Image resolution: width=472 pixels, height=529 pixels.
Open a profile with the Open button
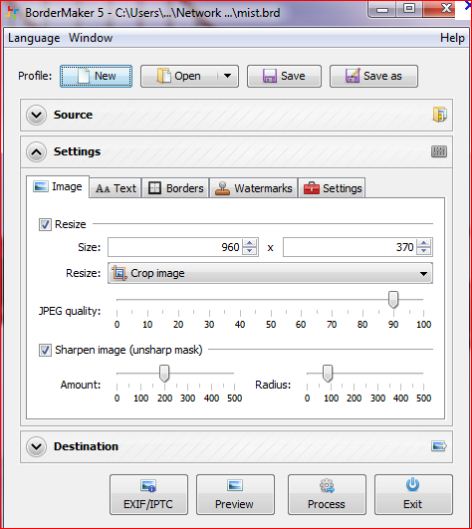179,76
